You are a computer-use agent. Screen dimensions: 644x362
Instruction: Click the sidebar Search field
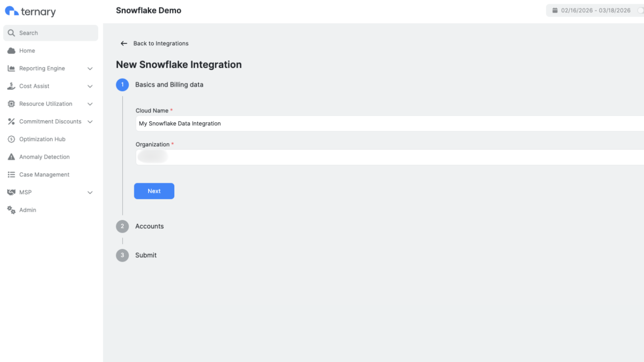(x=51, y=33)
